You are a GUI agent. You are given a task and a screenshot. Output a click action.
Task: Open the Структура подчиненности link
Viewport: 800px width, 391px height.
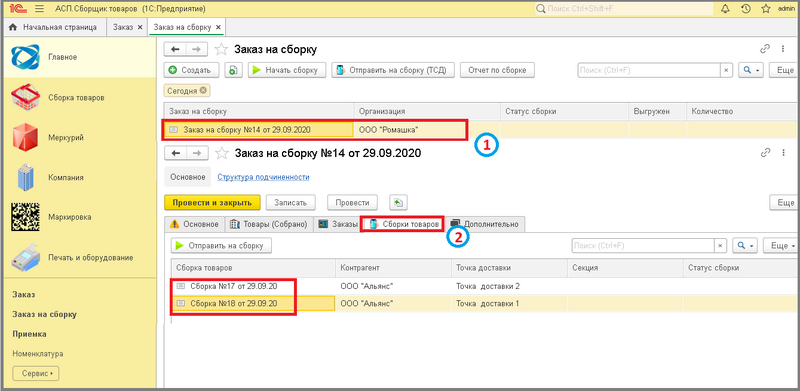263,177
